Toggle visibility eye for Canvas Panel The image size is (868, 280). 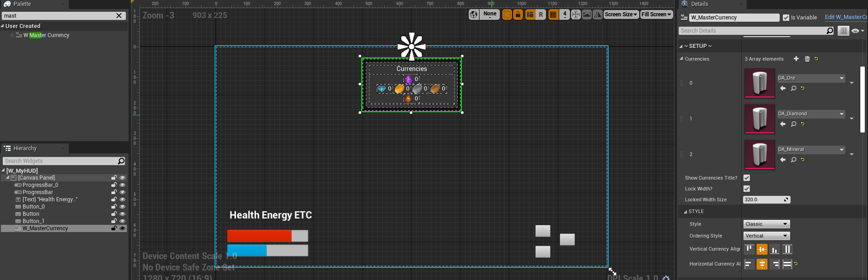(x=122, y=178)
